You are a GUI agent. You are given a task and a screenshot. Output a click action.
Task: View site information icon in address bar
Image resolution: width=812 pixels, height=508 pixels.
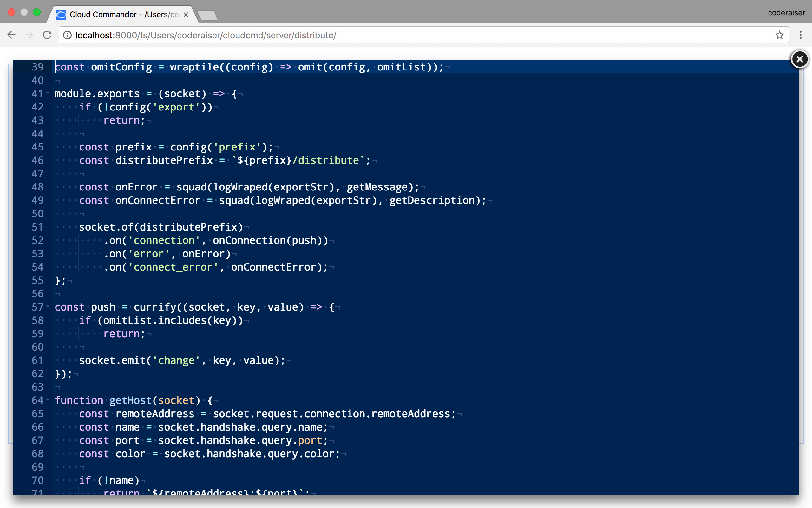pos(68,35)
